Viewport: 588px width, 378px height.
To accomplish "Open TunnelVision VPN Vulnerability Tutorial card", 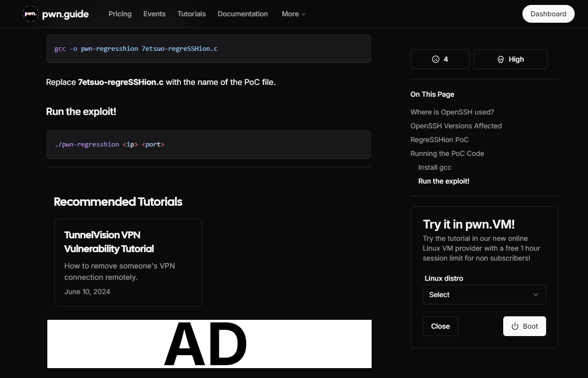I will tap(128, 263).
